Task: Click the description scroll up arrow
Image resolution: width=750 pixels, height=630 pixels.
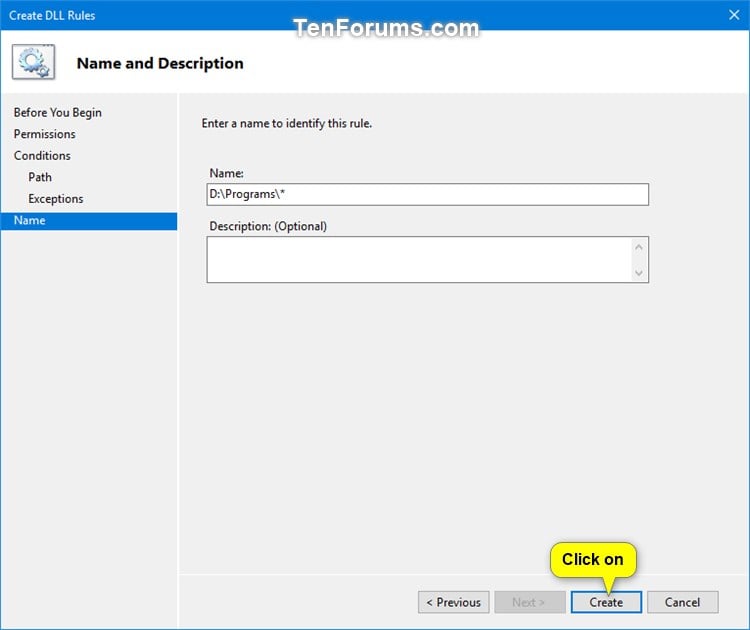Action: [639, 247]
